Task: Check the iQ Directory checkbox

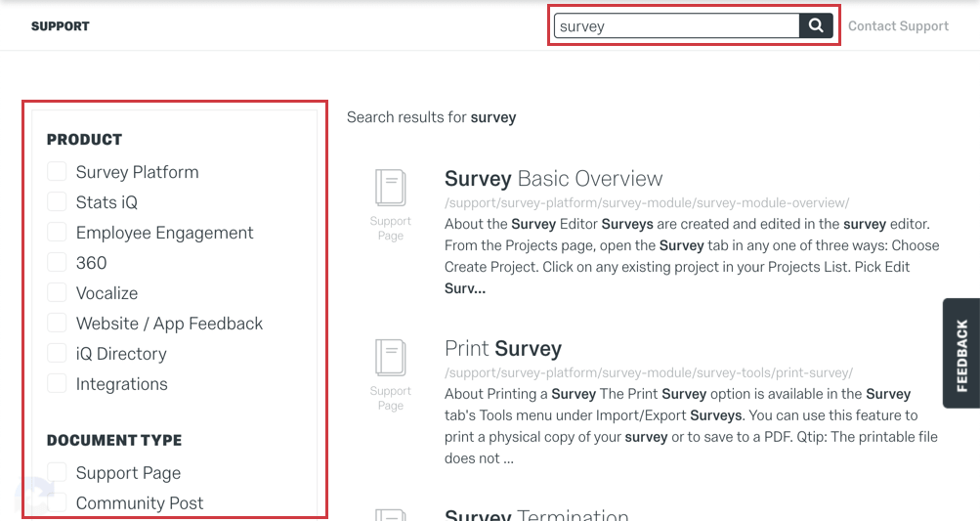Action: click(x=57, y=354)
